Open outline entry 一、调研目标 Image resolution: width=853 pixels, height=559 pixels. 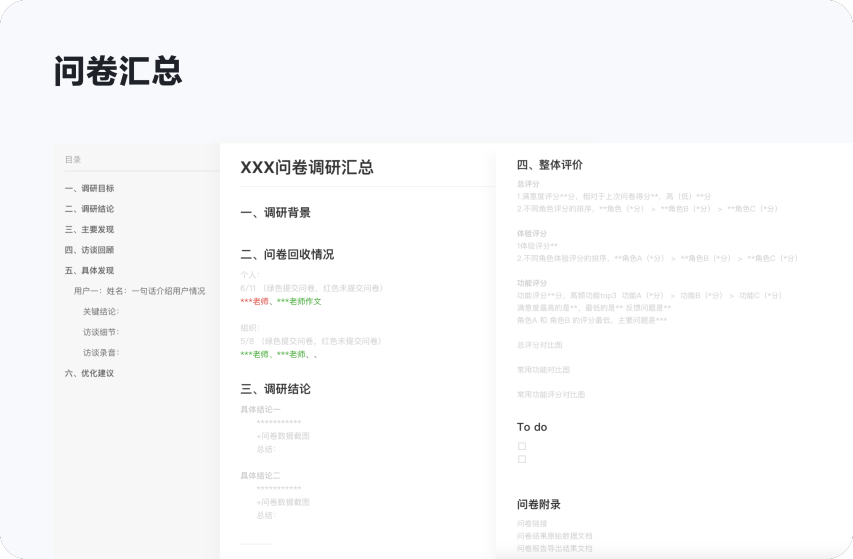(x=89, y=188)
